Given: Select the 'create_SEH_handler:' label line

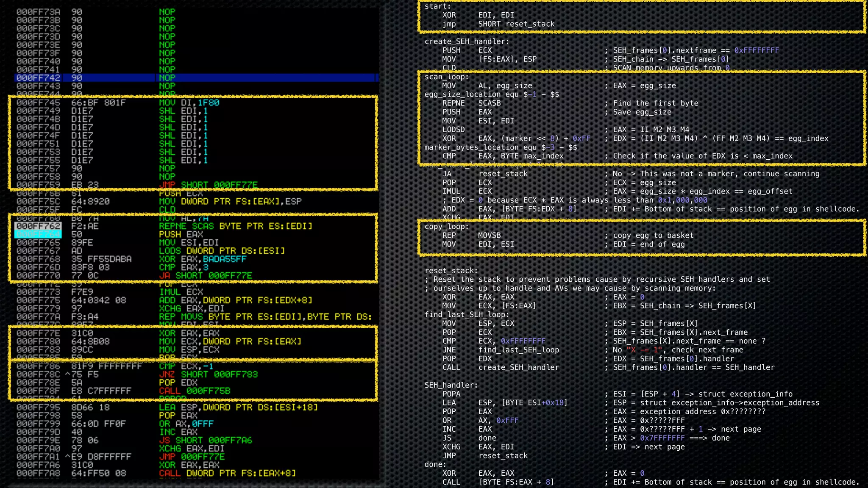Looking at the screenshot, I should coord(467,42).
